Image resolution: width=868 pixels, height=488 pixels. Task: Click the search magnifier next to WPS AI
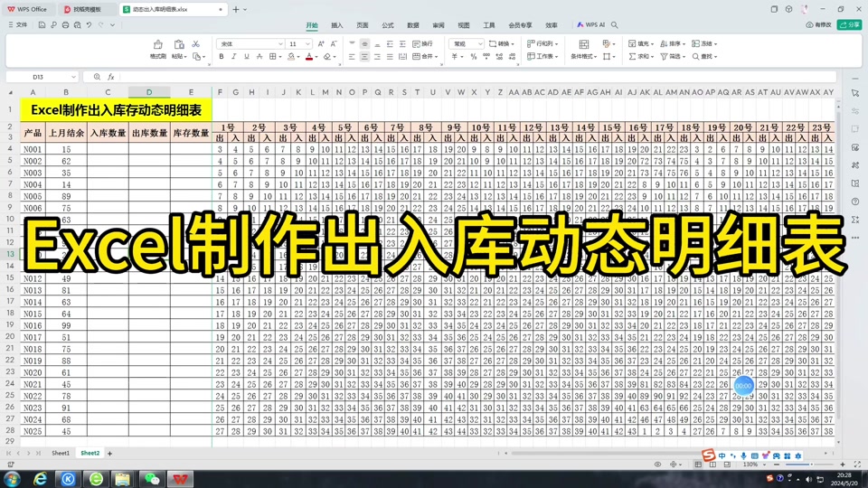615,25
